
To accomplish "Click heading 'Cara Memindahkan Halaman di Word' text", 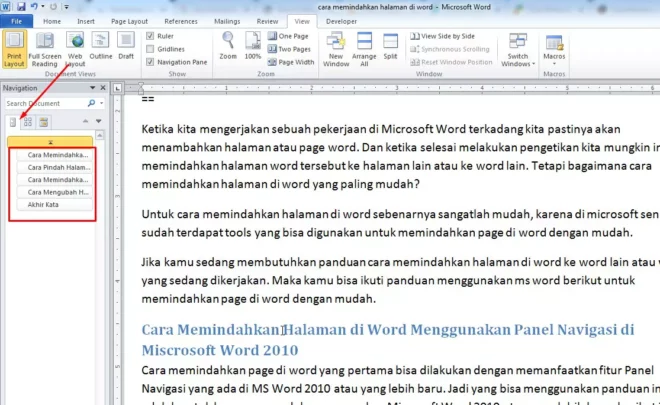I will 387,340.
